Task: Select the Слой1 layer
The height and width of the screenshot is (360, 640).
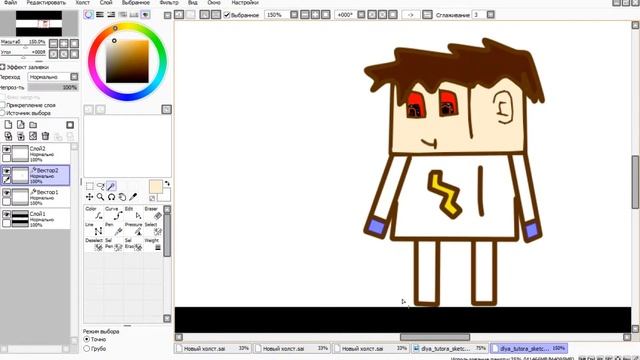Action: (36, 218)
